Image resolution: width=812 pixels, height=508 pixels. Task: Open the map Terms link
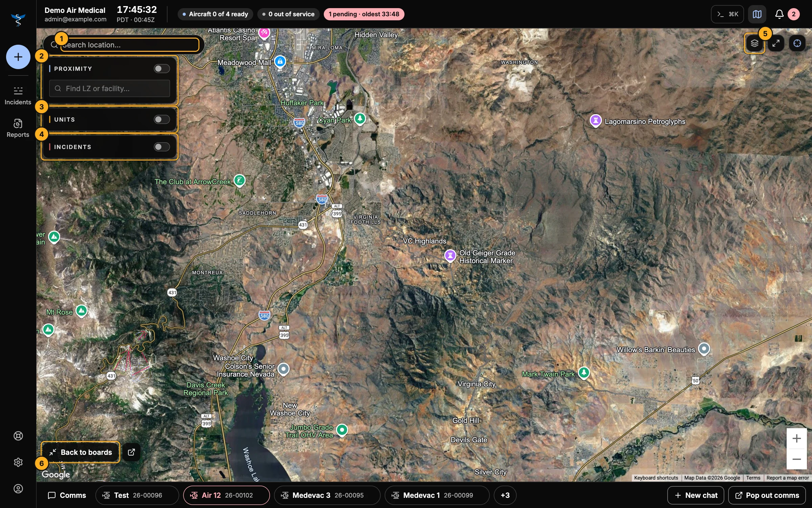pos(753,478)
